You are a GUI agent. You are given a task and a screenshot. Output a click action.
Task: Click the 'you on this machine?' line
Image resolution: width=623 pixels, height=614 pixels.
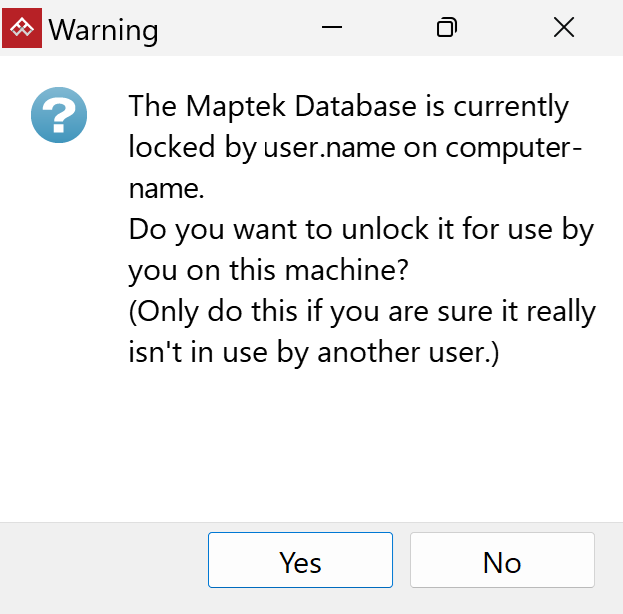(x=269, y=271)
